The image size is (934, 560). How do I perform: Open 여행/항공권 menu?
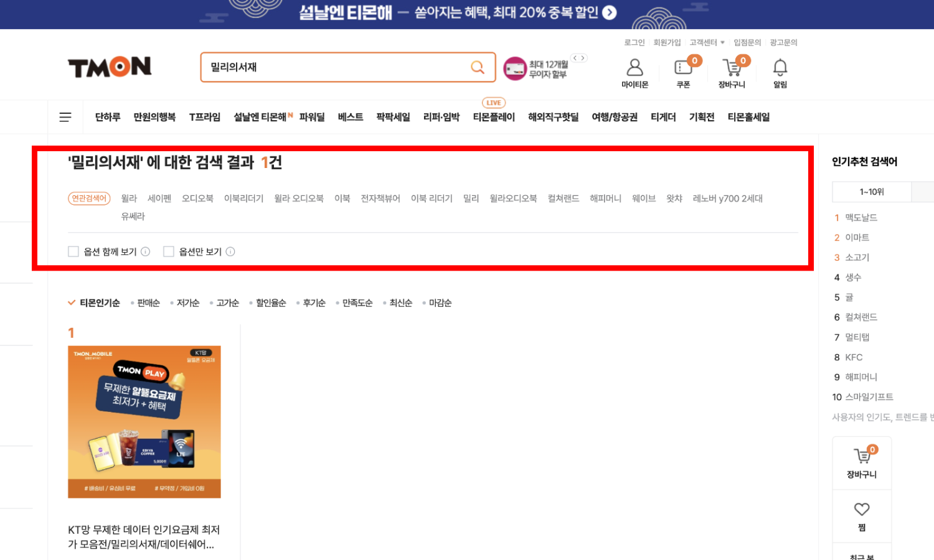(615, 117)
